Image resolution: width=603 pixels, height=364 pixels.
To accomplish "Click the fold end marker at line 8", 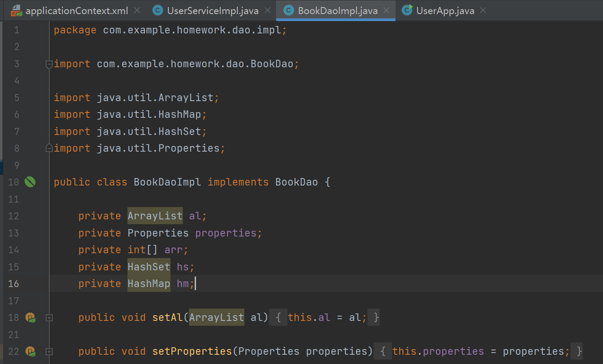I will click(x=49, y=148).
